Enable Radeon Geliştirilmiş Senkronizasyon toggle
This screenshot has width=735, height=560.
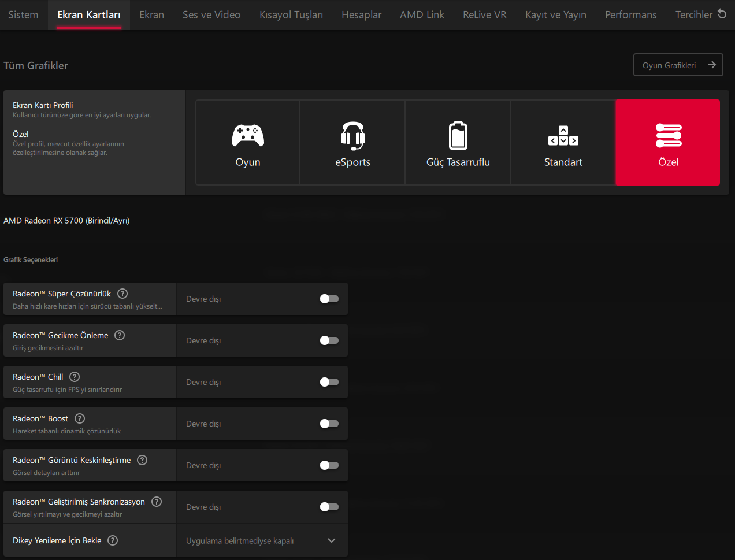(329, 507)
